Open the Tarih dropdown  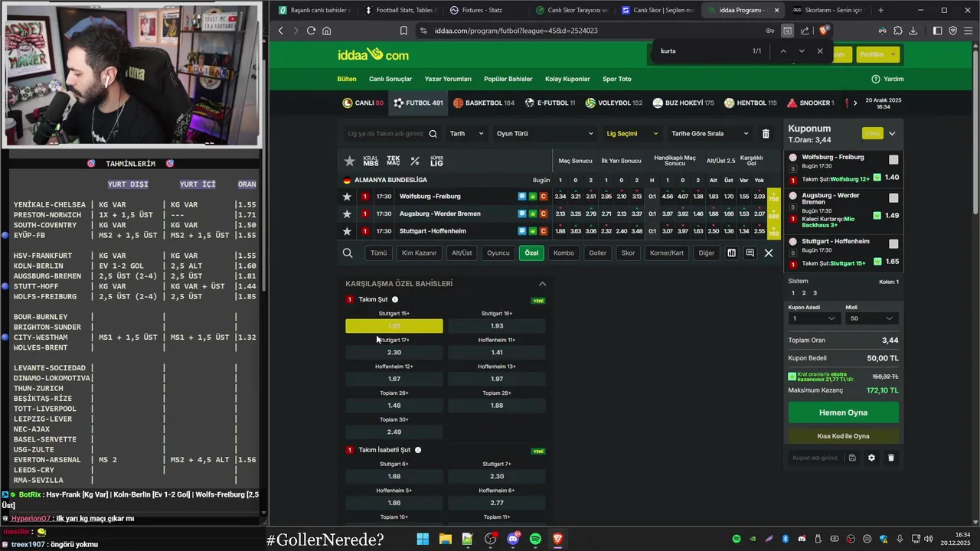466,133
